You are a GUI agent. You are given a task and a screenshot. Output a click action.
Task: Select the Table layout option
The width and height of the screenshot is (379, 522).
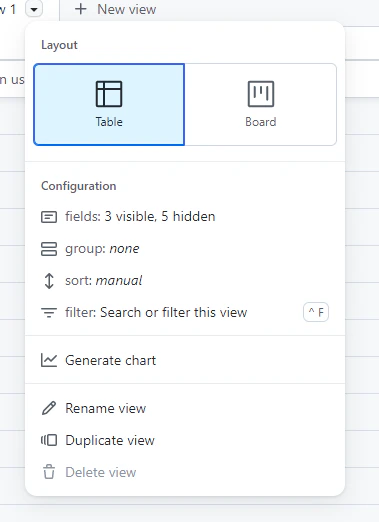coord(109,104)
